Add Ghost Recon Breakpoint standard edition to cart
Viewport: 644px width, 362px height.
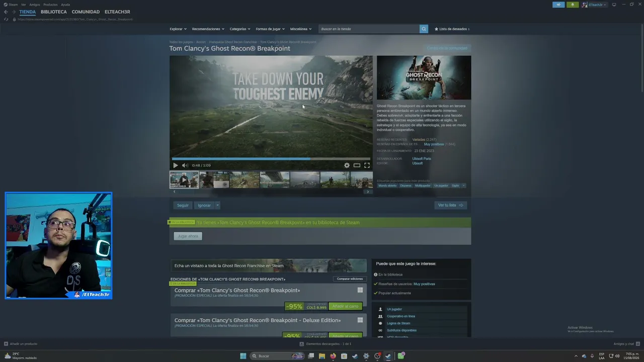pyautogui.click(x=345, y=306)
